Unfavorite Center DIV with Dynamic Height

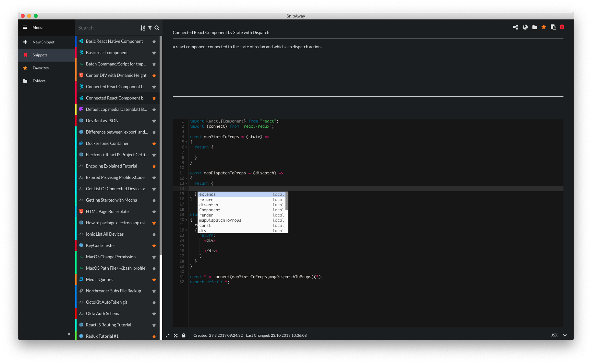click(x=154, y=76)
